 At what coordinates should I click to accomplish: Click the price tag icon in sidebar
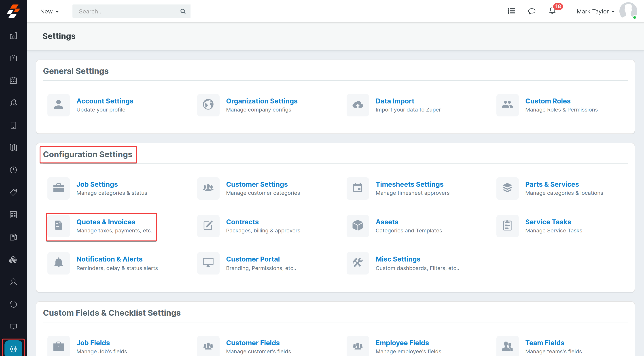(x=13, y=192)
